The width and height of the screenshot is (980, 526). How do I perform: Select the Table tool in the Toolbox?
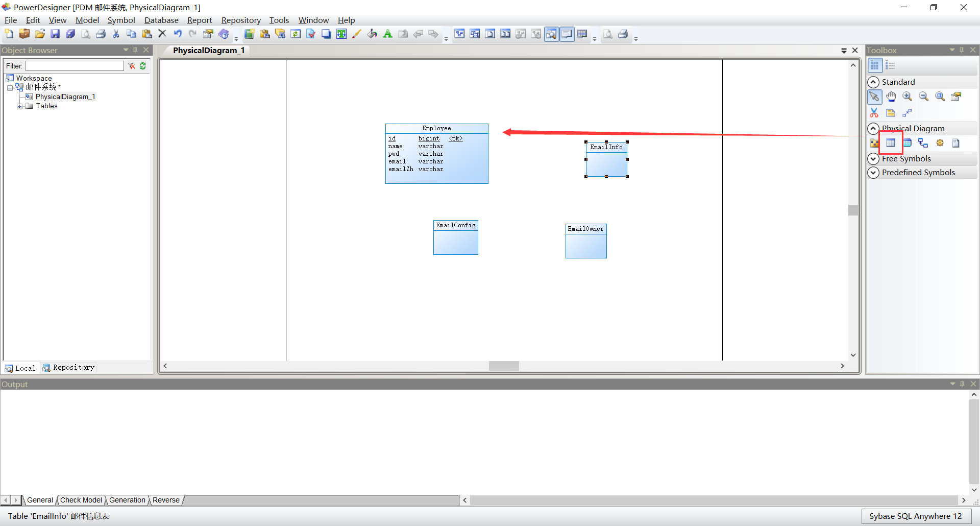[891, 143]
